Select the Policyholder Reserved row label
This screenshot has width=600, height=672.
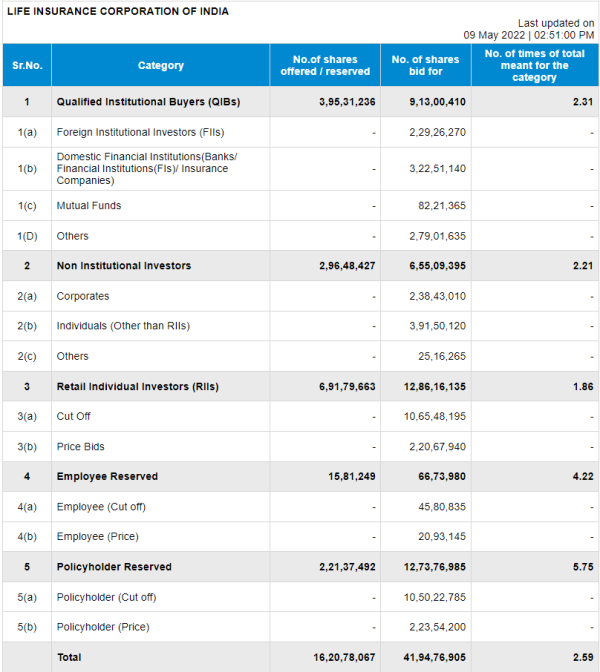(x=114, y=567)
